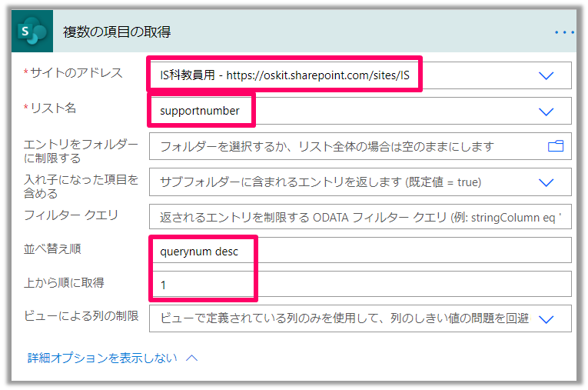Screen dimensions: 588x390
Task: Open the three-dot menu of the action
Action: click(x=564, y=32)
